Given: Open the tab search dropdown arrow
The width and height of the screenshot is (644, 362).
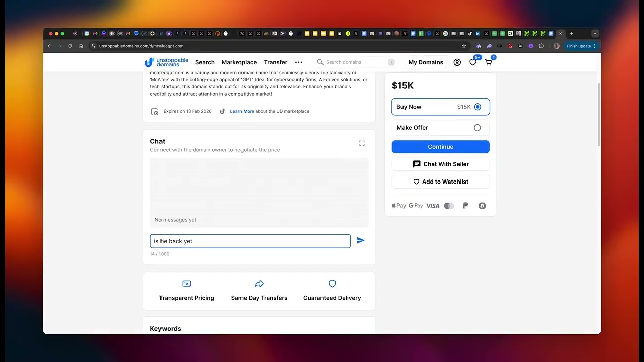Looking at the screenshot, I should 595,33.
